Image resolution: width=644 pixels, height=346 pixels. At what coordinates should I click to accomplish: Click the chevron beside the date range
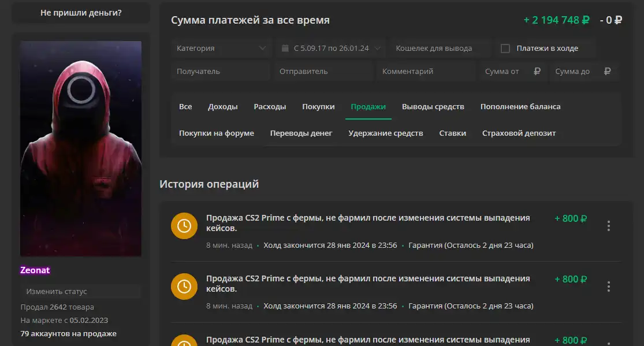378,48
